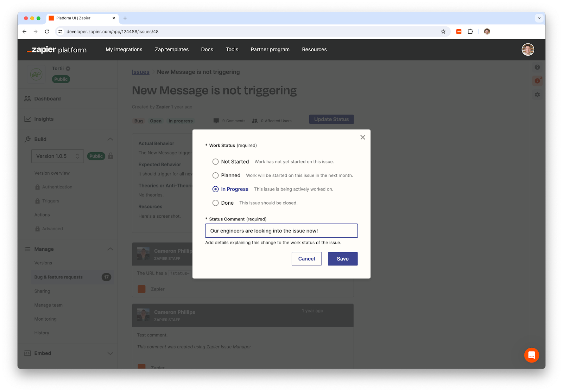The height and width of the screenshot is (392, 563).
Task: Collapse the Manage section chevron
Action: [x=110, y=249]
